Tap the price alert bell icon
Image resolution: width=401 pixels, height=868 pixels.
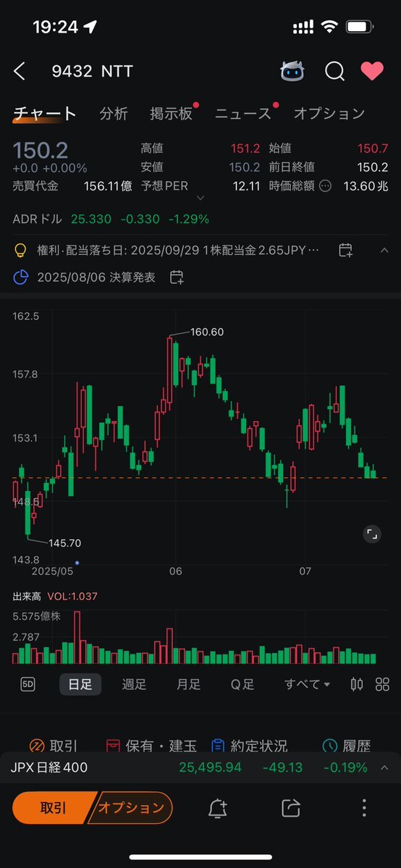(x=218, y=808)
